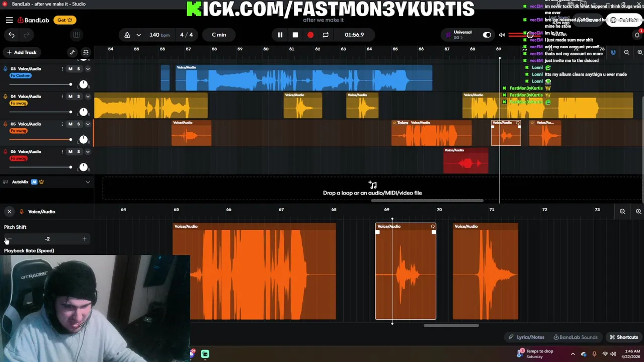Solo track 04 Voice/Audio
The width and height of the screenshot is (644, 362).
[x=78, y=97]
